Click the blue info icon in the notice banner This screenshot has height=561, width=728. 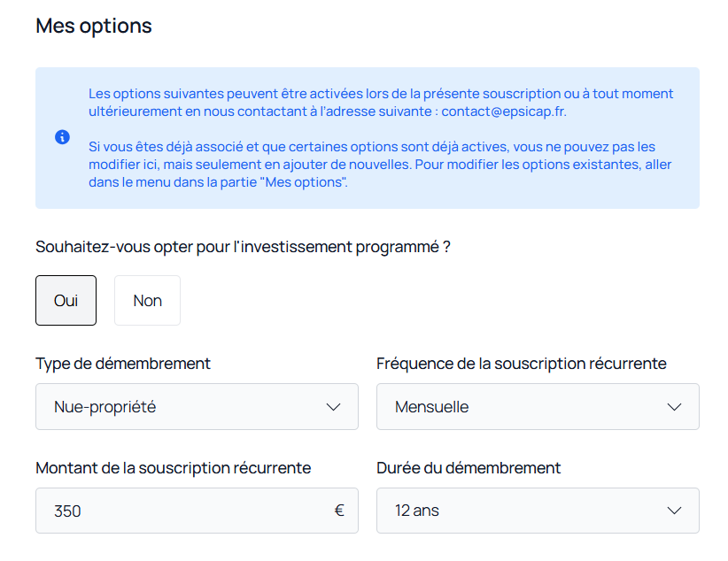[62, 137]
